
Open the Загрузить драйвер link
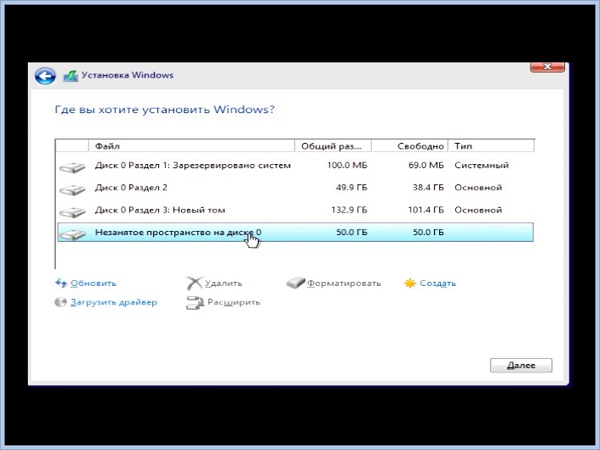point(112,303)
